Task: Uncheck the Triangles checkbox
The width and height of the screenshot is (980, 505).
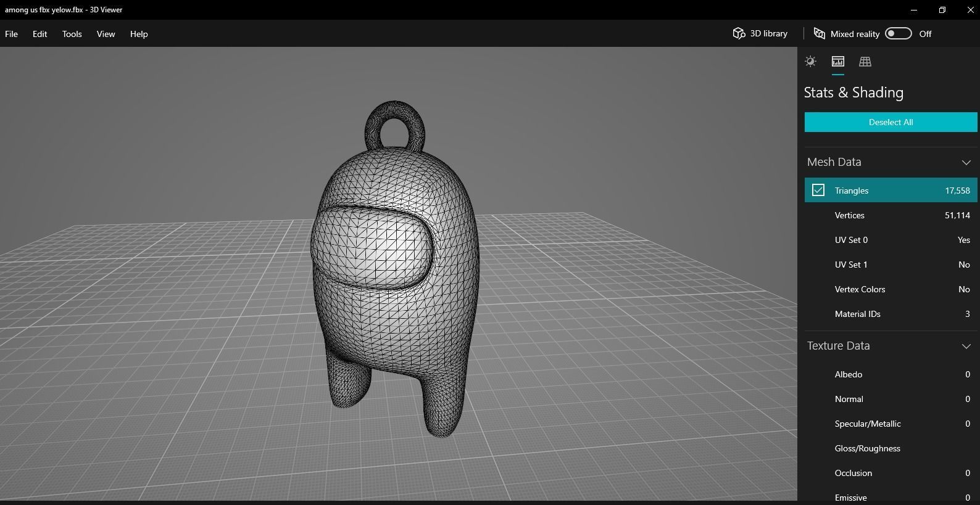Action: (818, 190)
